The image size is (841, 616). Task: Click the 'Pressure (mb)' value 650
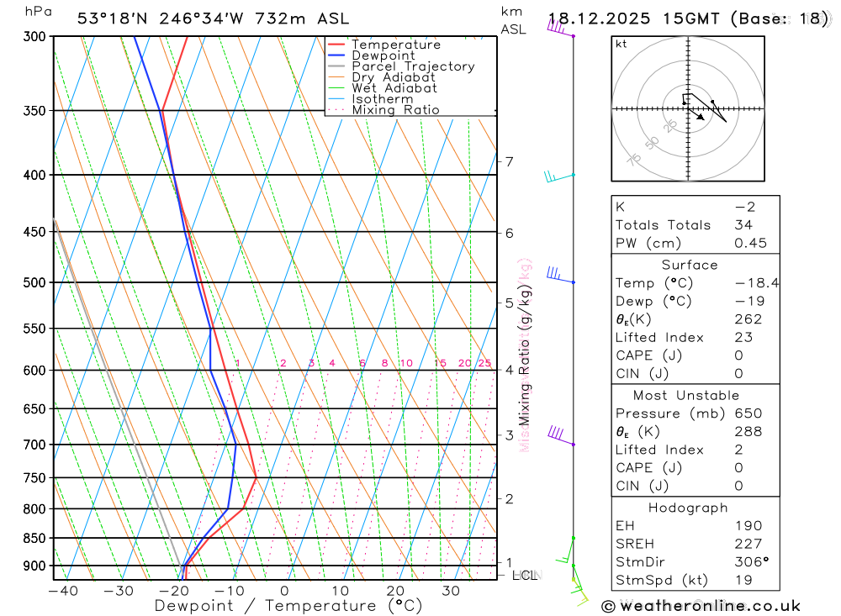click(x=748, y=413)
